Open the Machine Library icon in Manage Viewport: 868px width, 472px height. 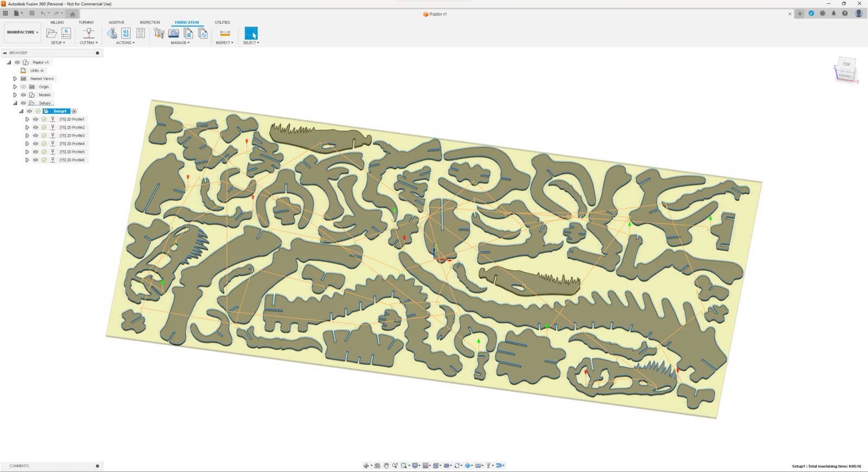tap(174, 33)
